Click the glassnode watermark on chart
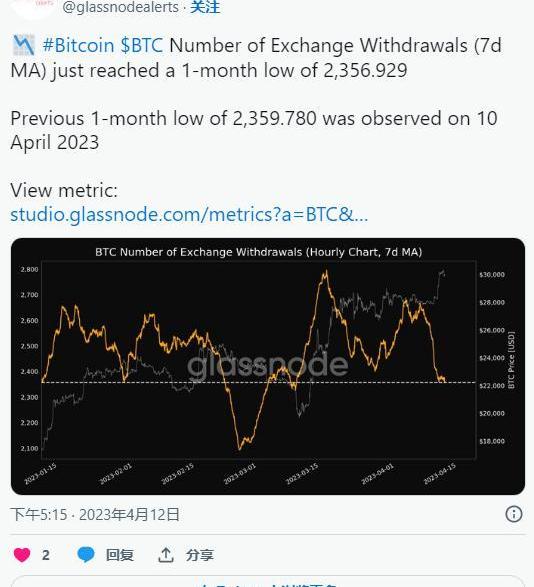The image size is (534, 587). pos(268,365)
